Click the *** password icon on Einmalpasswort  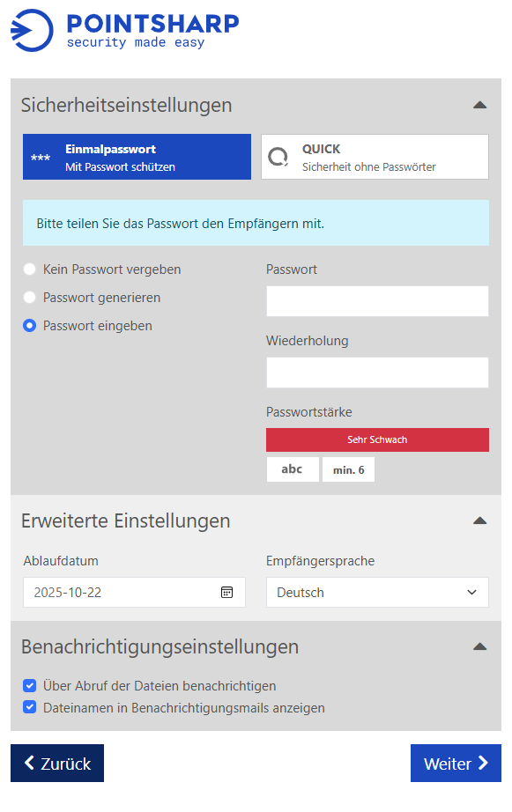[39, 156]
